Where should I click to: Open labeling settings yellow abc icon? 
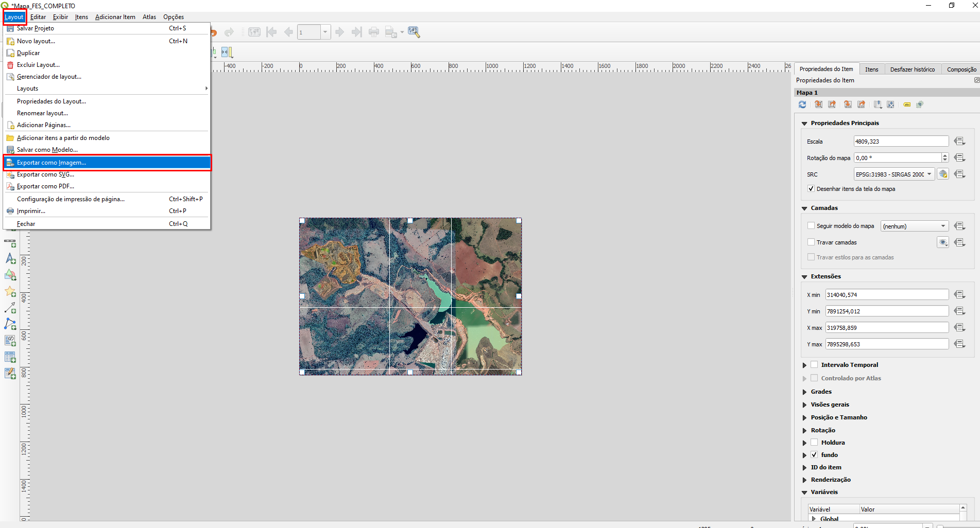907,104
